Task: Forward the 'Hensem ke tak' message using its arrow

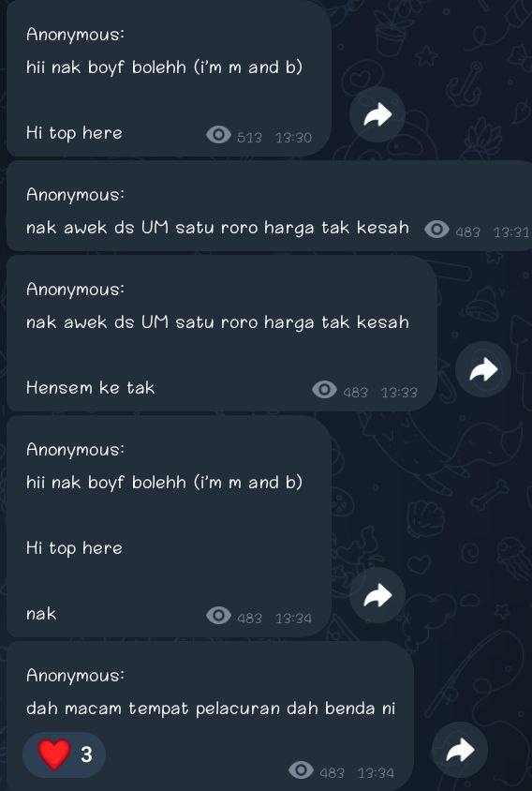Action: [x=483, y=370]
